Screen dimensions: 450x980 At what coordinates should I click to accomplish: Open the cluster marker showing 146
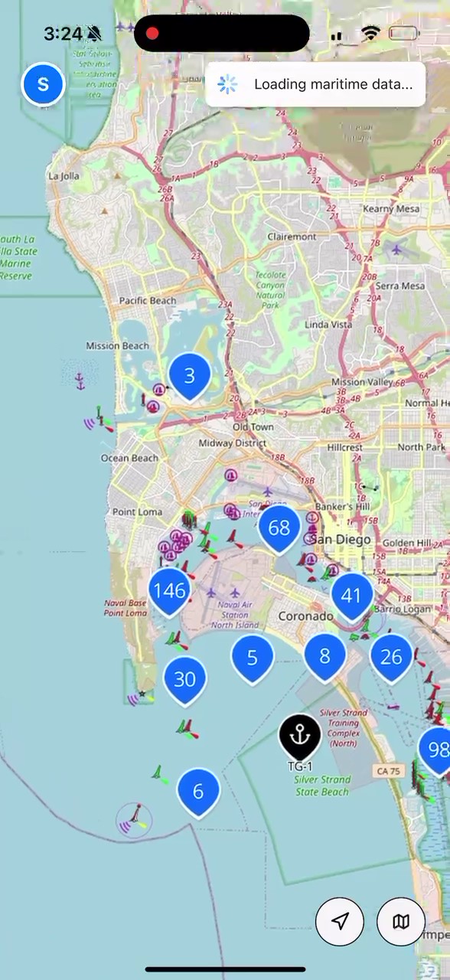pos(169,590)
